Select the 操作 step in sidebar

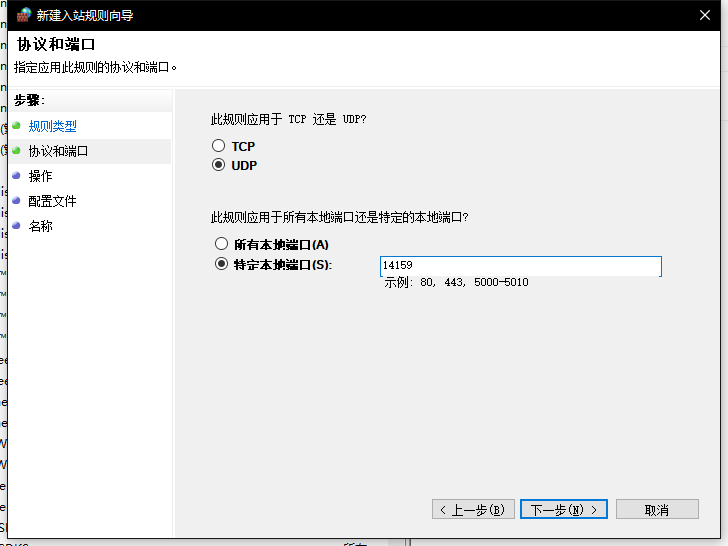click(x=40, y=176)
